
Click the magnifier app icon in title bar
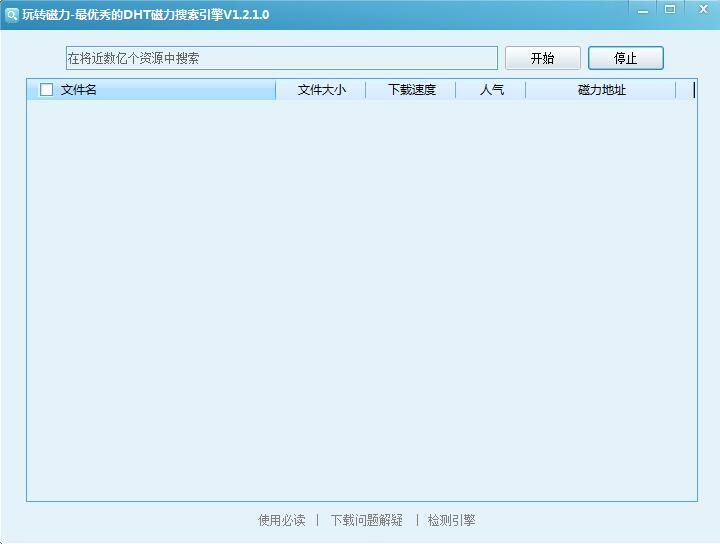11,15
